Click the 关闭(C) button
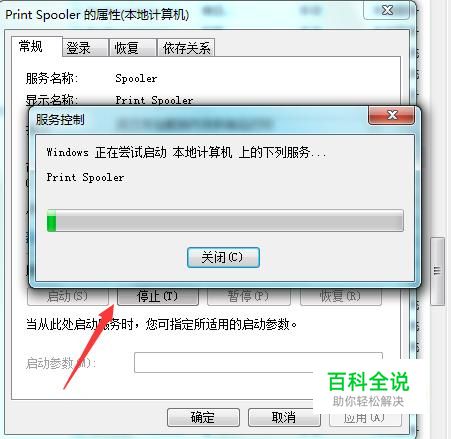The image size is (451, 439). pos(223,257)
